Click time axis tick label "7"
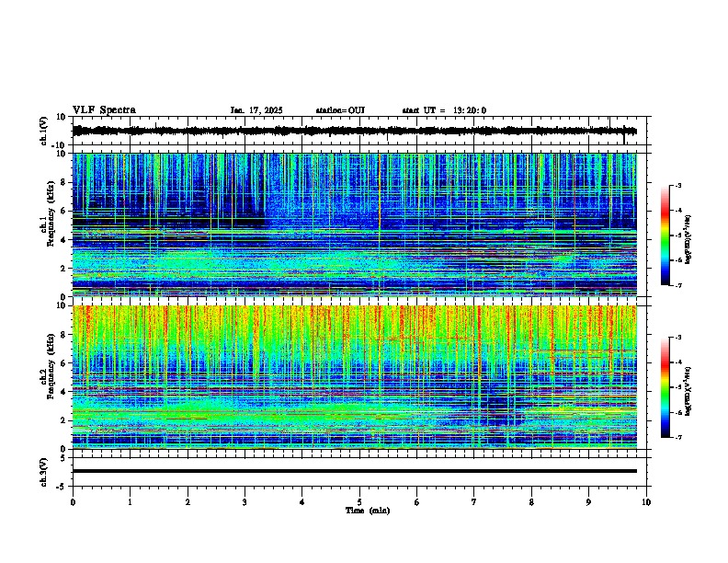Viewport: 728px width, 563px height. click(x=474, y=502)
